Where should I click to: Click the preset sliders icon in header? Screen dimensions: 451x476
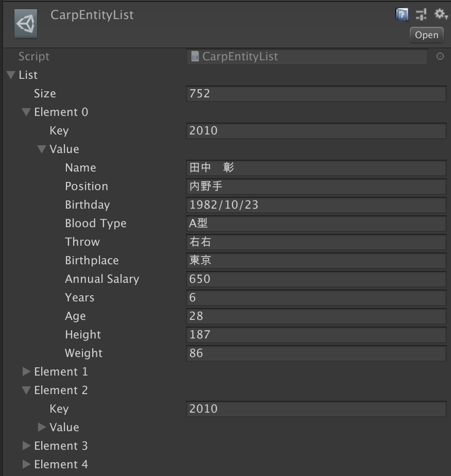[421, 14]
